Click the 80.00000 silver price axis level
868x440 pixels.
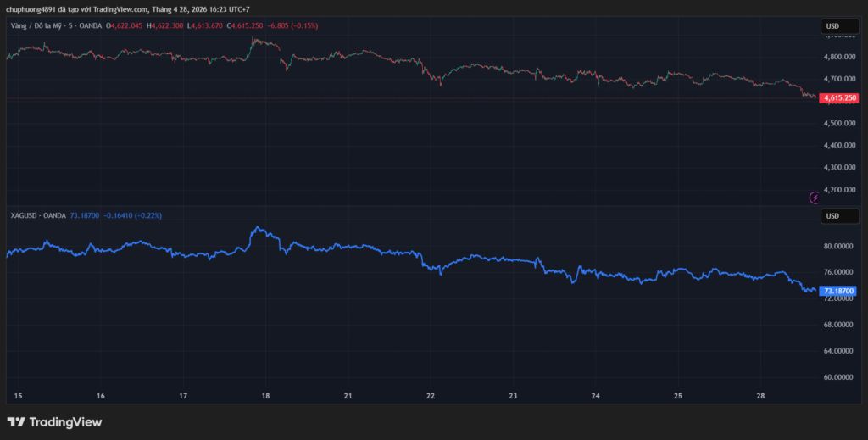coord(838,246)
